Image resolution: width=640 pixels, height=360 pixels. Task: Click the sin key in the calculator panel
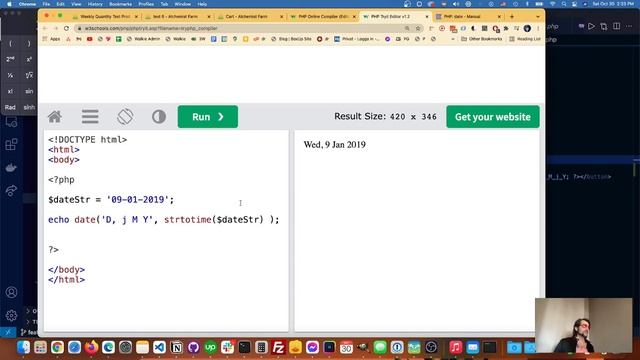pos(29,91)
